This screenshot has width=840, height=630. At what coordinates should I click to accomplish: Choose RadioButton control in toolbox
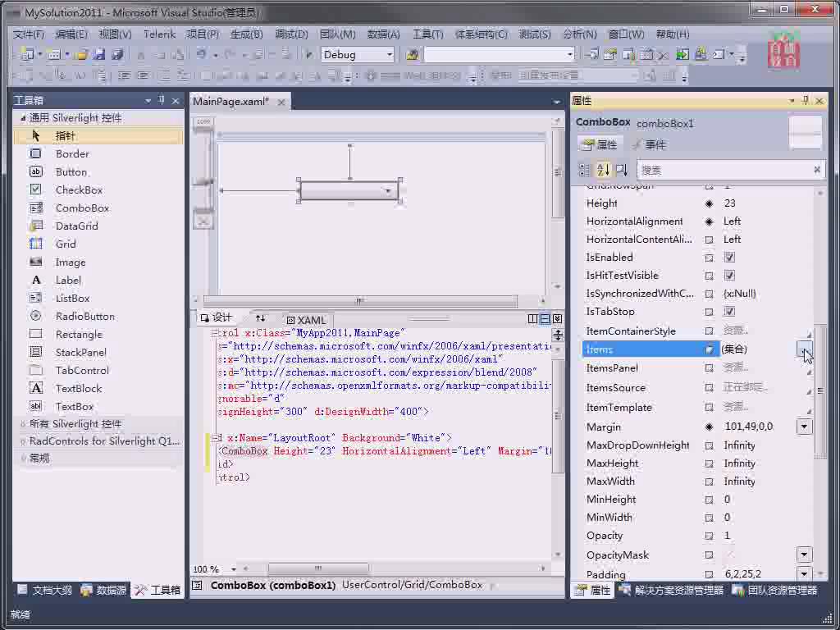(98, 316)
